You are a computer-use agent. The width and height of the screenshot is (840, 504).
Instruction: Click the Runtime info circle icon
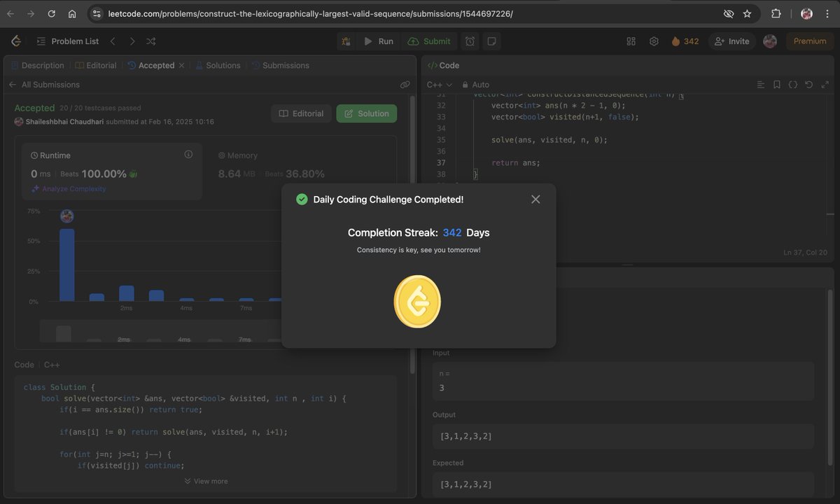[188, 155]
